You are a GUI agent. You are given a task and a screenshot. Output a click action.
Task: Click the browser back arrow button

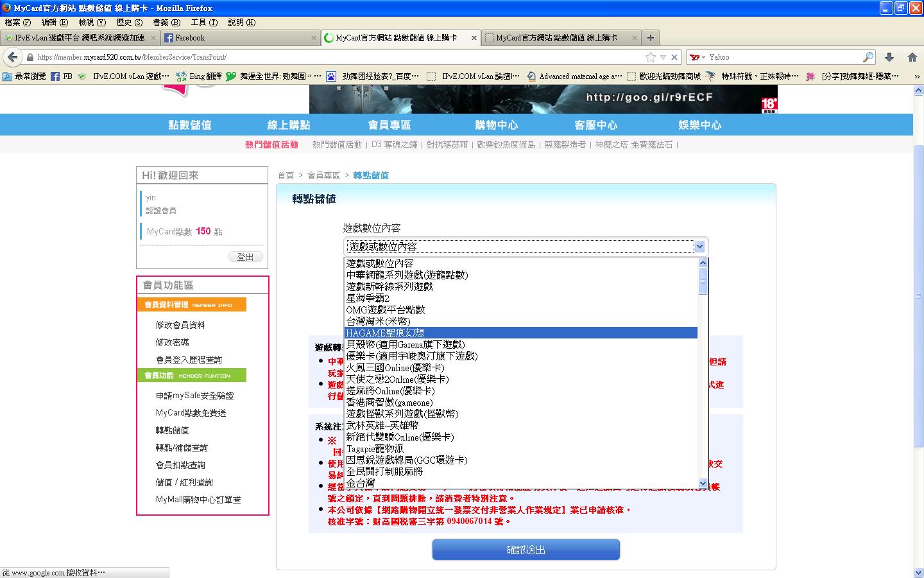12,57
